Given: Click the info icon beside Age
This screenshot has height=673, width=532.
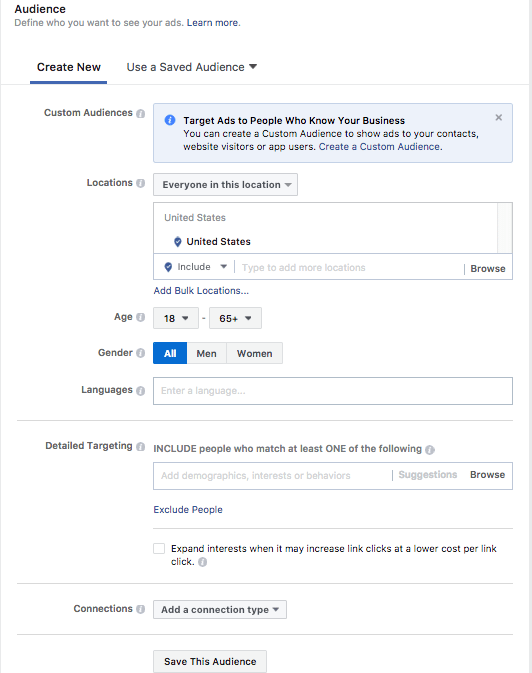Looking at the screenshot, I should pyautogui.click(x=140, y=317).
